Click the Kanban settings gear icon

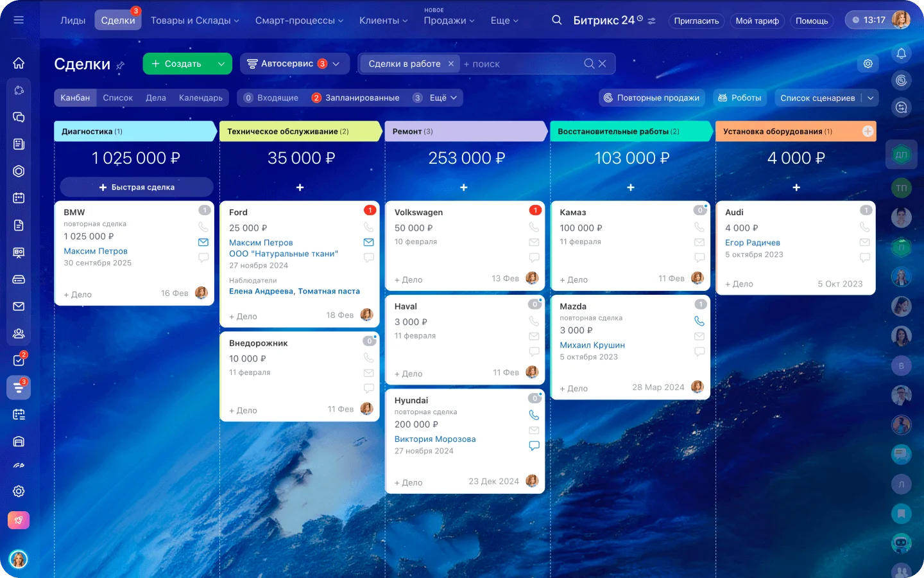(x=868, y=64)
